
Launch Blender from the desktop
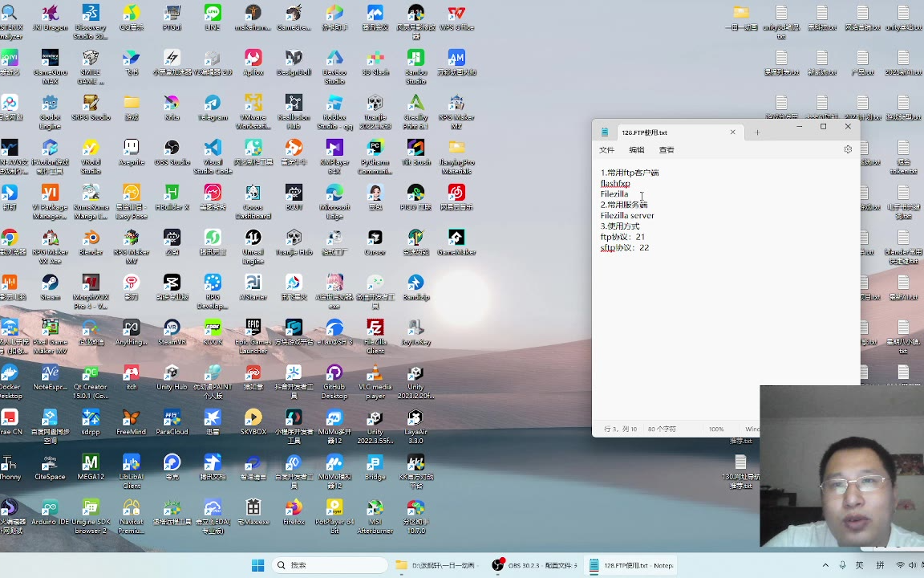pos(91,242)
